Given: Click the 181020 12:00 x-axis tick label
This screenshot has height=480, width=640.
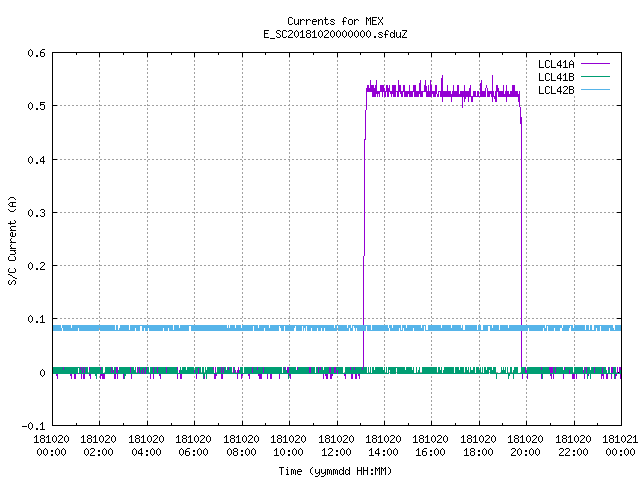Looking at the screenshot, I should [x=336, y=446].
